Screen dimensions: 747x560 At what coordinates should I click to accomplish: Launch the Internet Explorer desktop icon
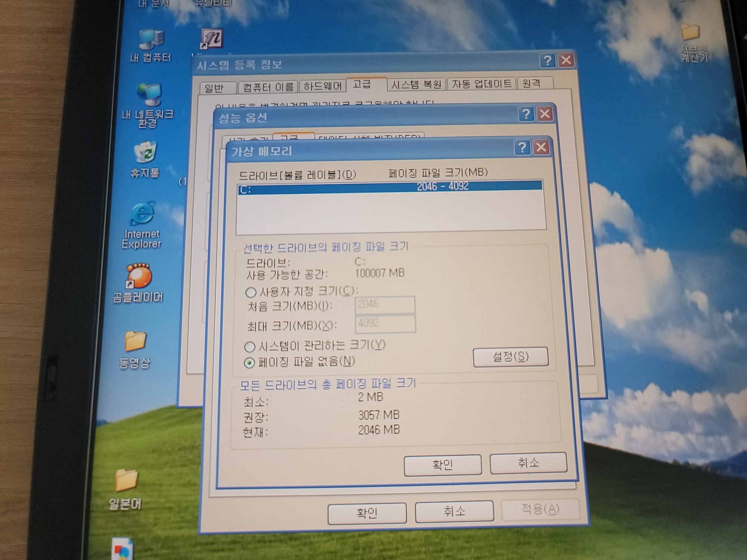142,214
